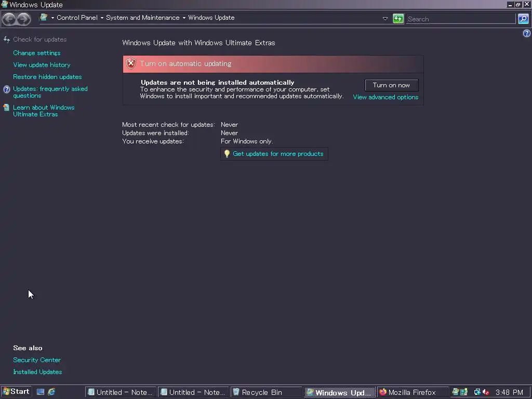Click the question icon next to Updates FAQ
The image size is (532, 399).
pyautogui.click(x=6, y=89)
